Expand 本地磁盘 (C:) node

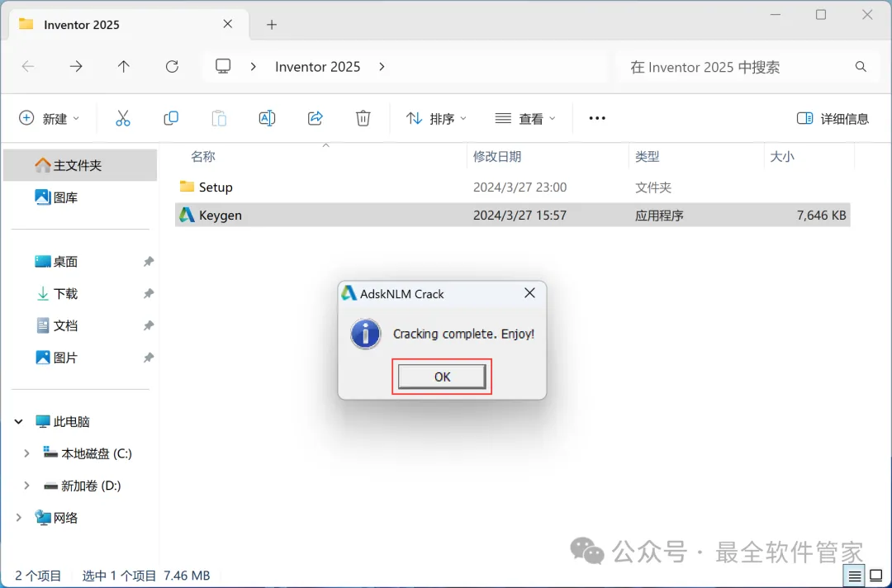pyautogui.click(x=26, y=453)
